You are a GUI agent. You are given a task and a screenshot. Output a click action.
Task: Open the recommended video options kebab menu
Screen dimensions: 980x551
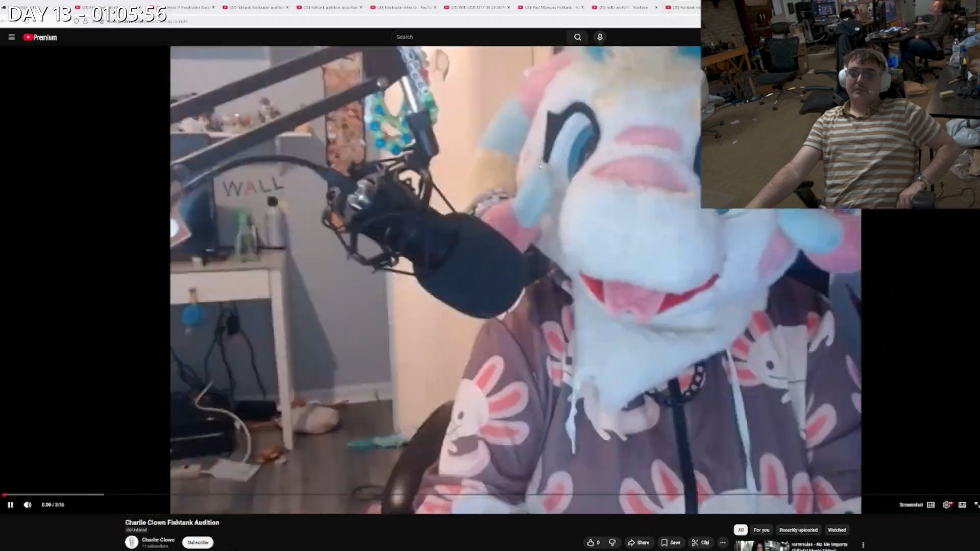[863, 545]
